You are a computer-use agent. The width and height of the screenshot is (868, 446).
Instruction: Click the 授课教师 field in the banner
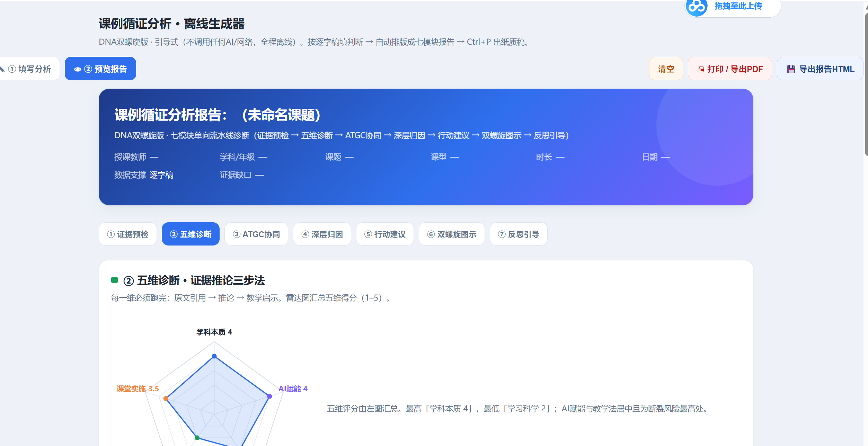(136, 157)
